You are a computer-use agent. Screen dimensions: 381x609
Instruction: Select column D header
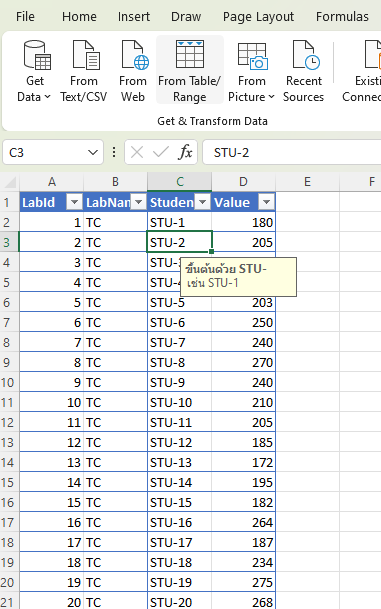[243, 181]
